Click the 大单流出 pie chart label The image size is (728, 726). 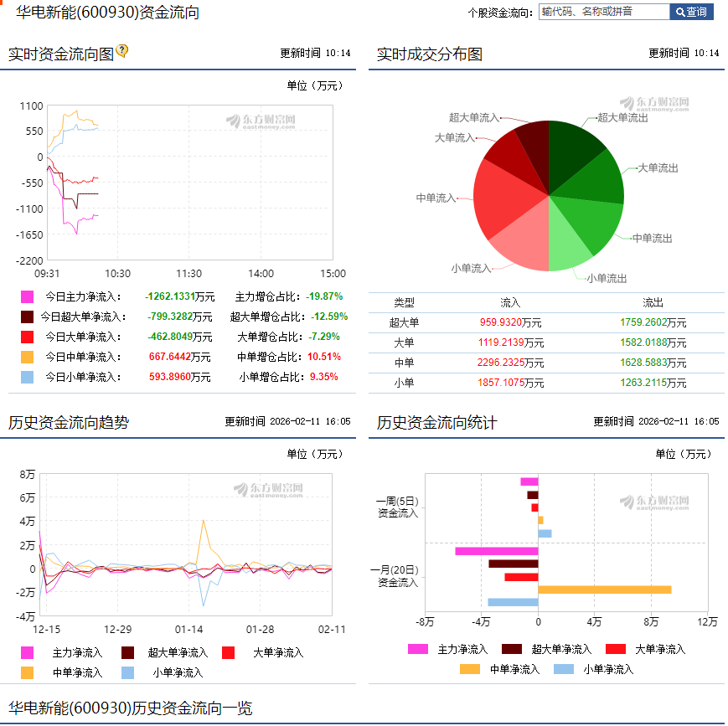tap(658, 168)
